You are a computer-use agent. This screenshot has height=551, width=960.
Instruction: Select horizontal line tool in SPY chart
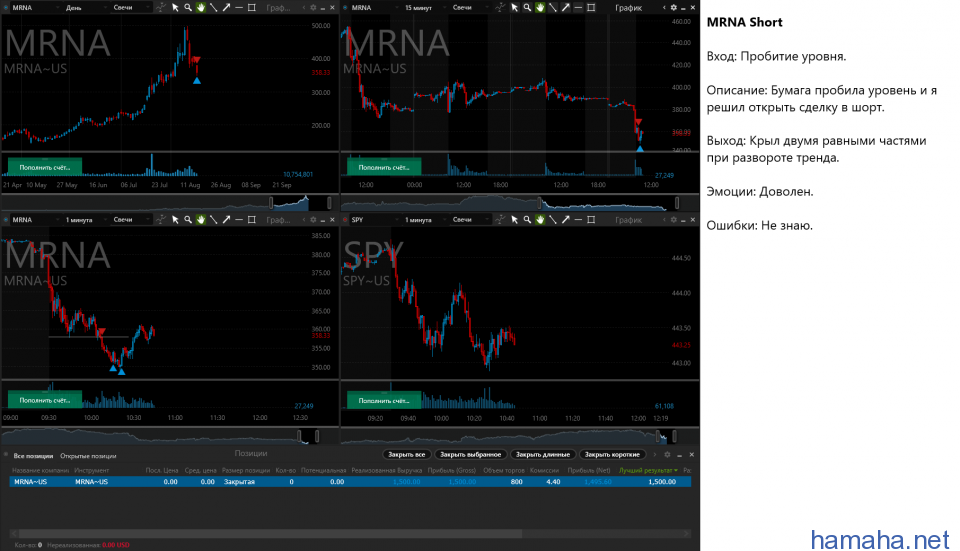click(578, 219)
